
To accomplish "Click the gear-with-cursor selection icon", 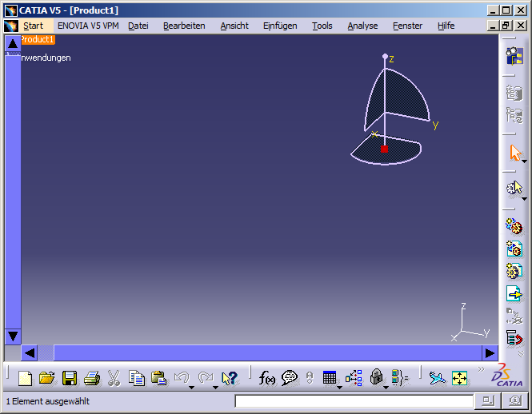I will 514,188.
